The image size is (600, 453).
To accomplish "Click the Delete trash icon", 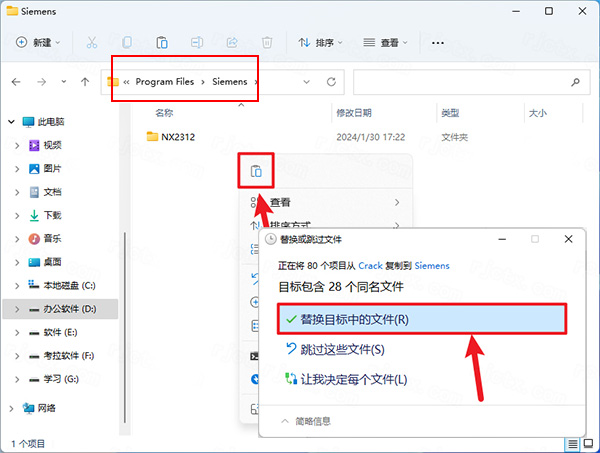I will coord(267,42).
